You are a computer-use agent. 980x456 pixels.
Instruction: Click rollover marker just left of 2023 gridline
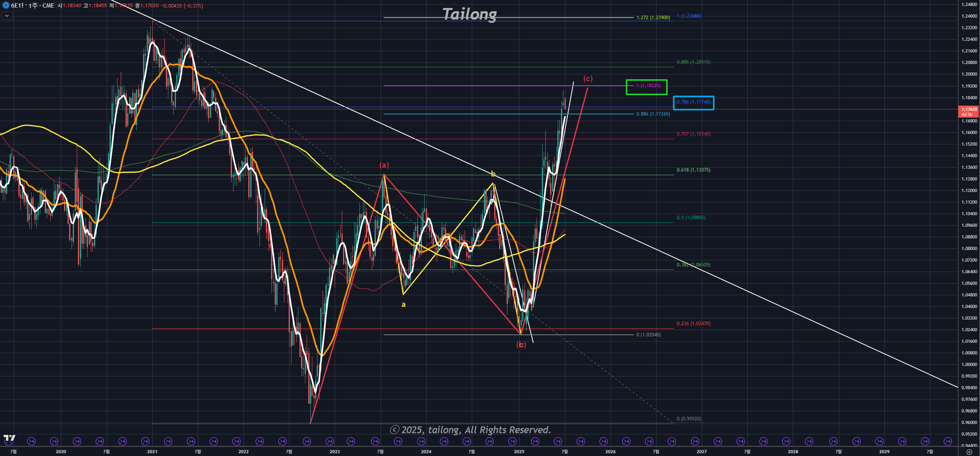point(329,441)
